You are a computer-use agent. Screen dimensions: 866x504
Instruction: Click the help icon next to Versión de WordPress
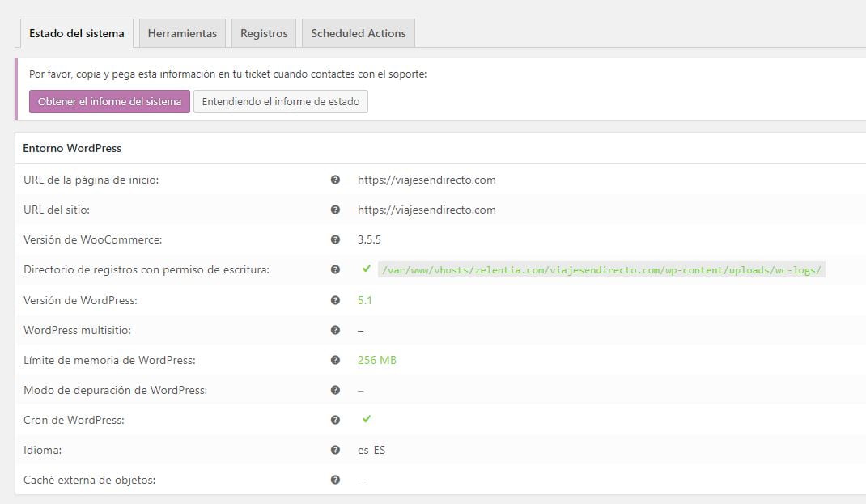pyautogui.click(x=336, y=299)
